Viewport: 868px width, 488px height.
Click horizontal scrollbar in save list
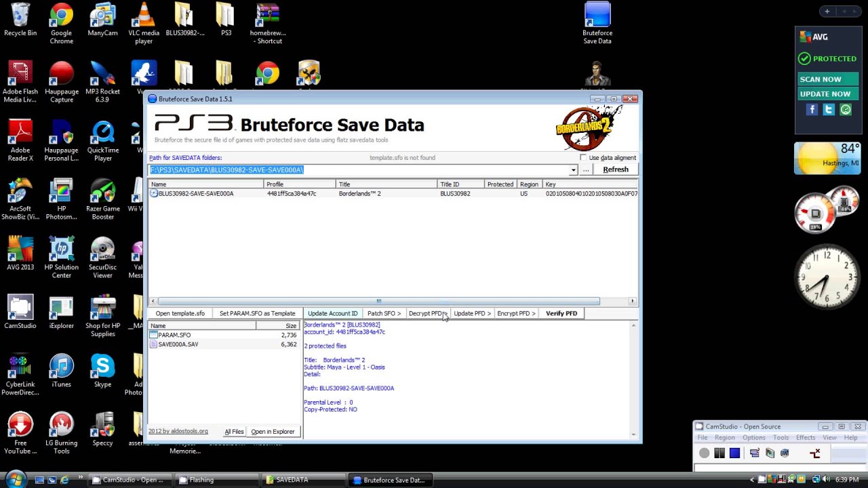pos(378,302)
